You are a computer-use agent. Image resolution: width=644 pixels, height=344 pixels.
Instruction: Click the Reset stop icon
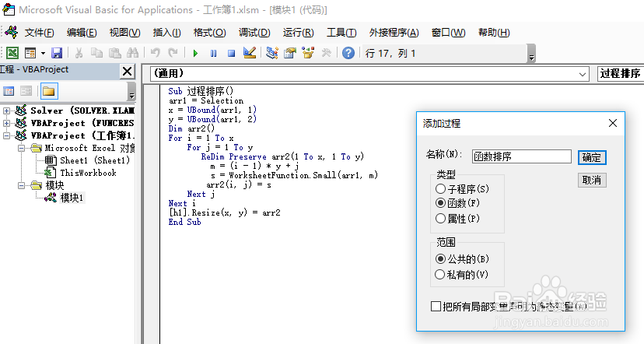point(231,54)
